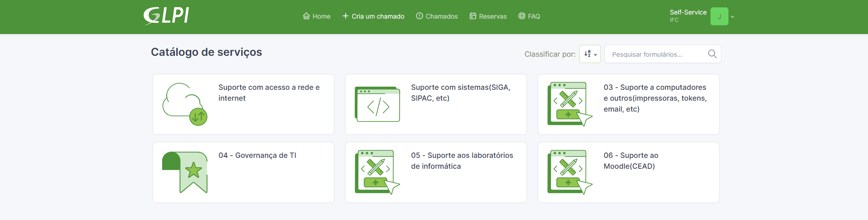Click the 06 Moodle support card icon
The height and width of the screenshot is (220, 868).
click(x=570, y=172)
